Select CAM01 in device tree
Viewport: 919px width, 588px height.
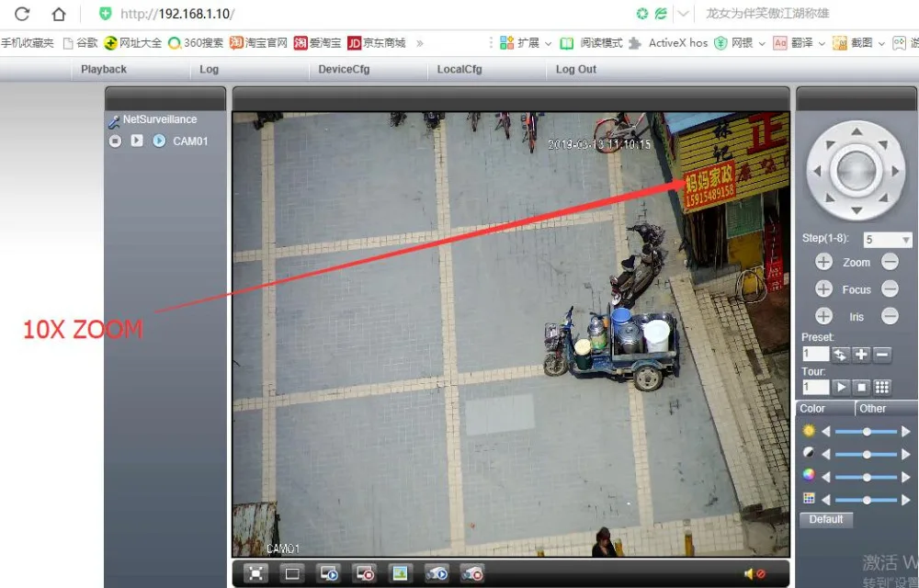tap(190, 141)
